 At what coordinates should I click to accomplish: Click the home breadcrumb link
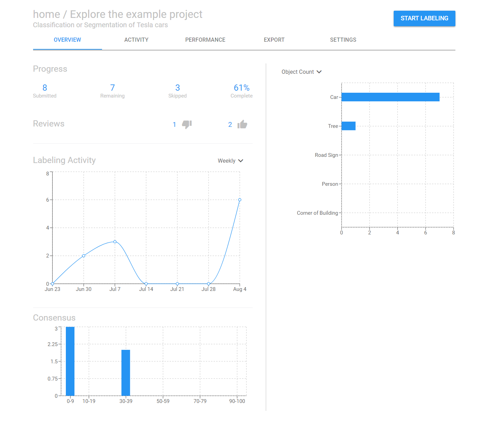point(47,14)
